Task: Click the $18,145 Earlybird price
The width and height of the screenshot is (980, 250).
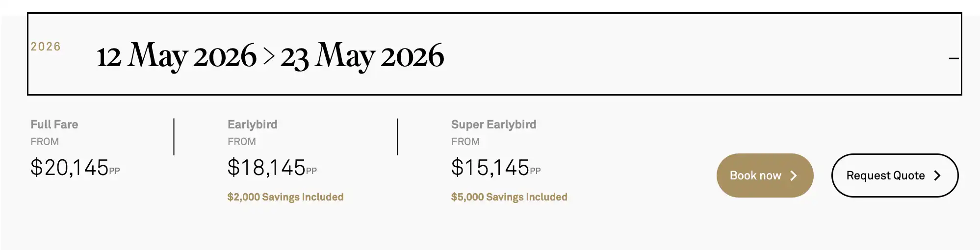Action: point(267,168)
